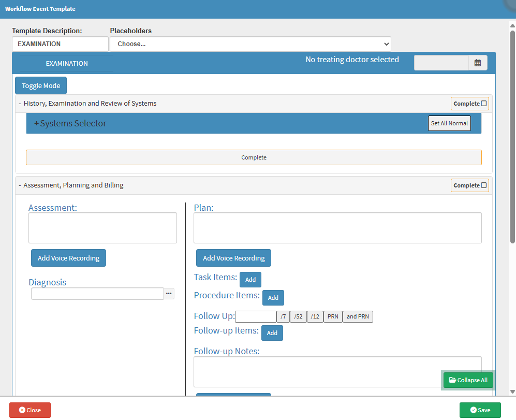Add a new Task Item

pos(250,280)
